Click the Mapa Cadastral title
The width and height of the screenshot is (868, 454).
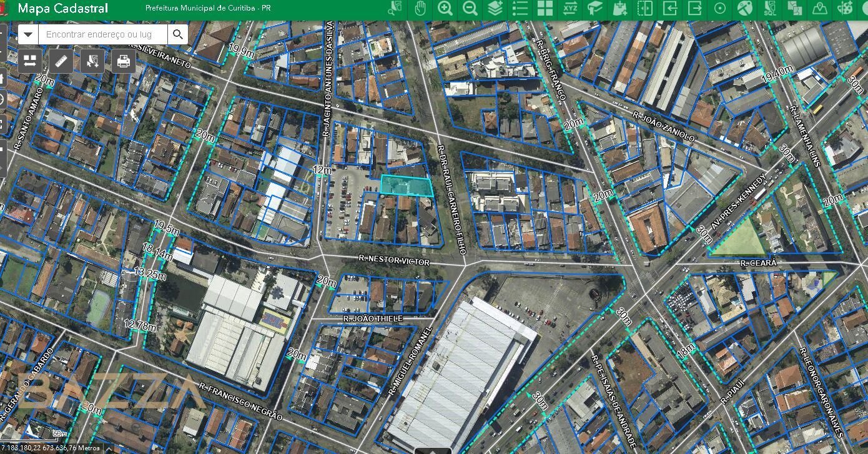63,9
